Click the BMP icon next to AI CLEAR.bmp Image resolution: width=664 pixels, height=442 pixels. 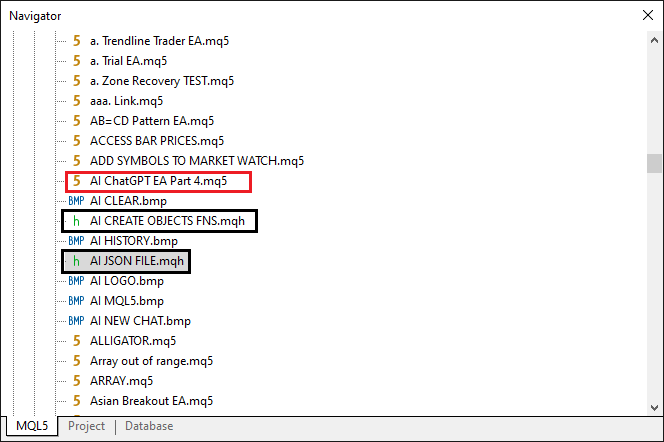tap(76, 201)
